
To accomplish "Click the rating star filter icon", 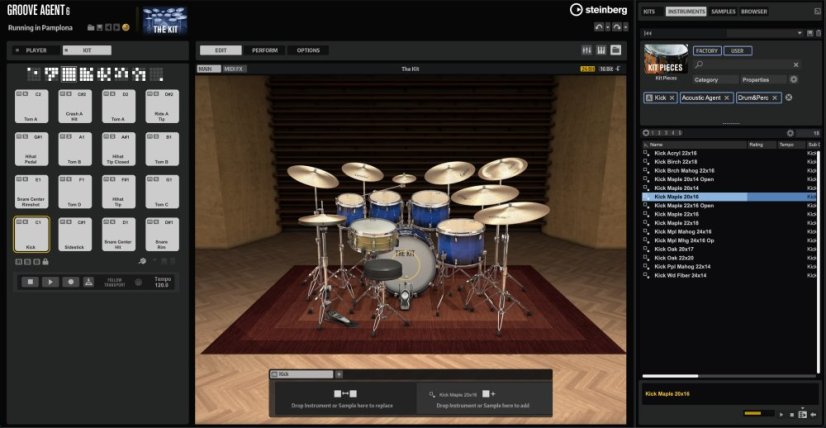I will click(646, 133).
